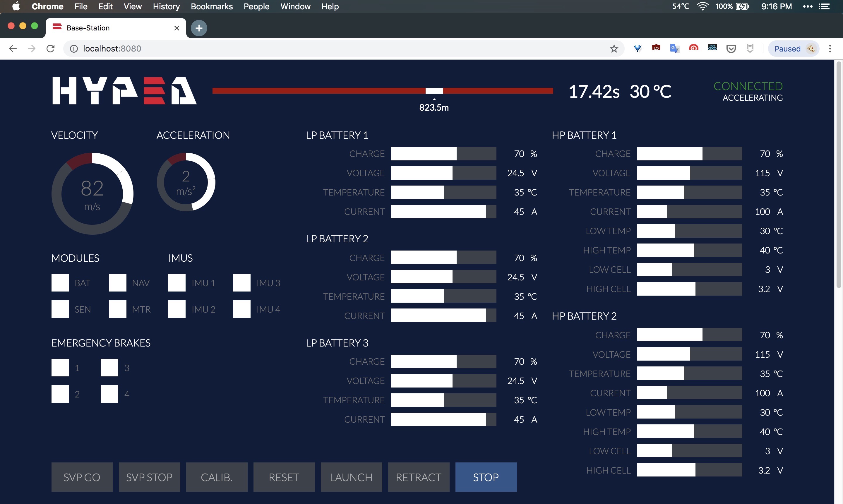This screenshot has width=843, height=504.
Task: Reload the localhost page
Action: [x=50, y=49]
